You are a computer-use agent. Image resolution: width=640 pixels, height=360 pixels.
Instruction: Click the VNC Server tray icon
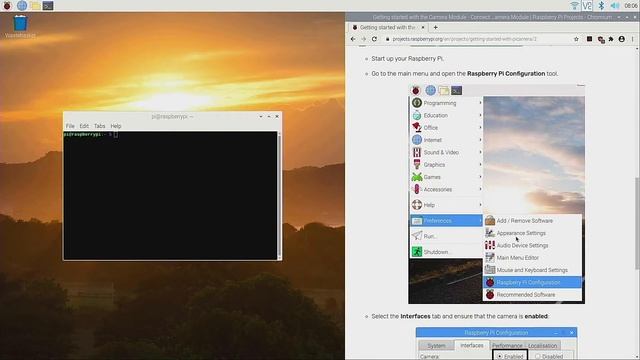(587, 6)
